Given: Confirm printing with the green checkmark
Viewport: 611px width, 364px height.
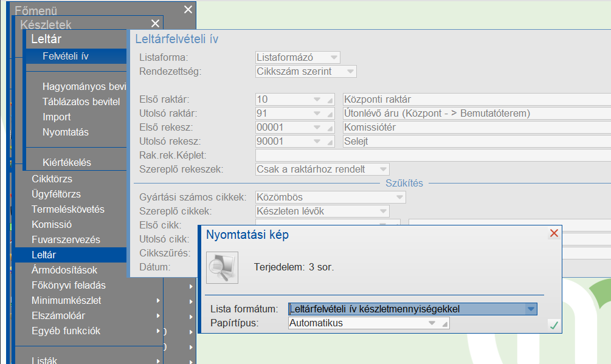Looking at the screenshot, I should click(553, 326).
